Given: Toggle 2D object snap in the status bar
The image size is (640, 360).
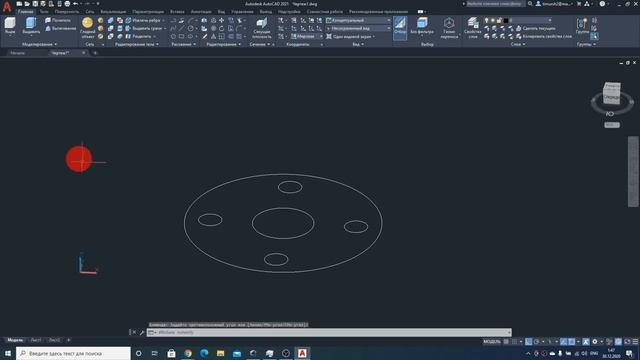Looking at the screenshot, I should [572, 342].
